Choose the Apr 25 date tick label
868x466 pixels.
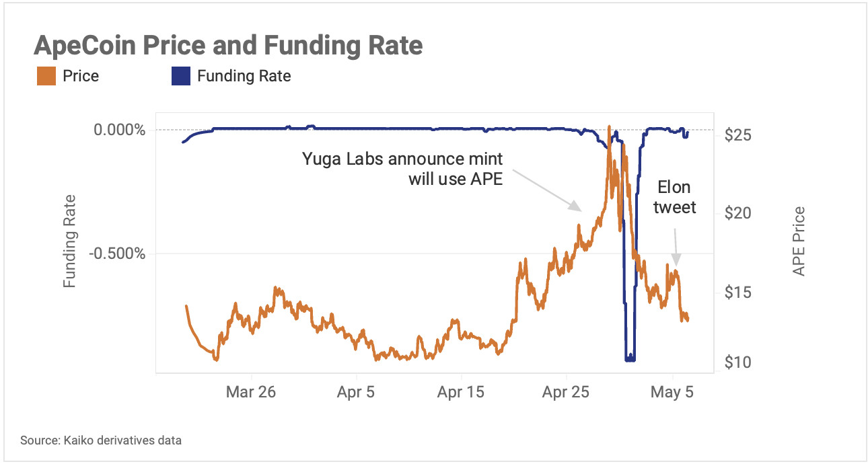[x=566, y=392]
